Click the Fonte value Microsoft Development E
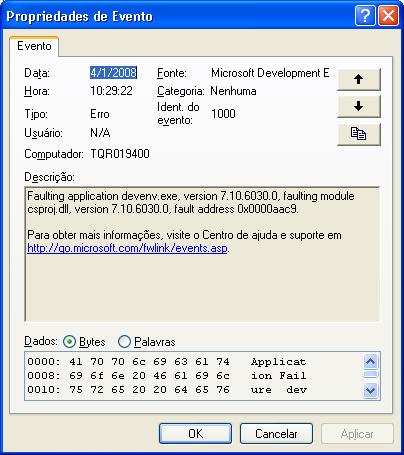 point(270,73)
